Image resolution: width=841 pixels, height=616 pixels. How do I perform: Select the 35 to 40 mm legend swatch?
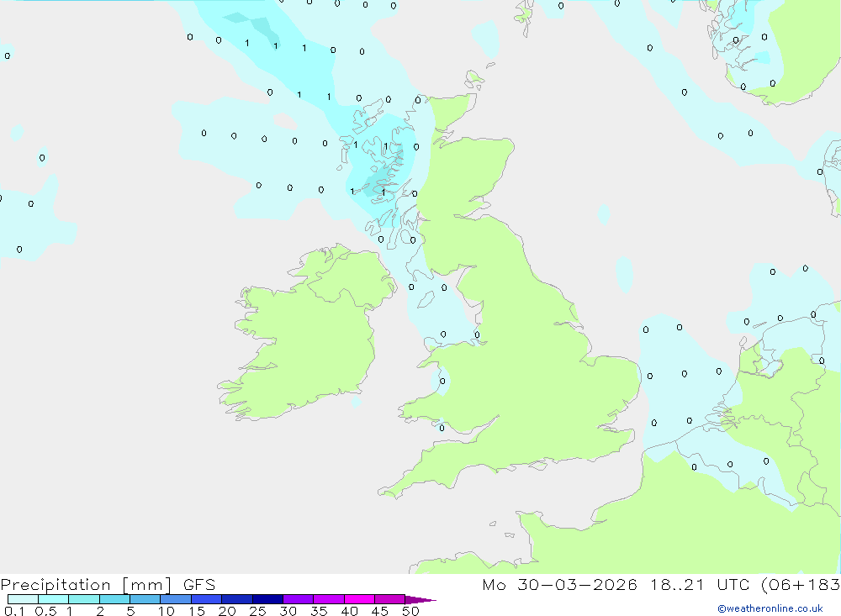329,599
